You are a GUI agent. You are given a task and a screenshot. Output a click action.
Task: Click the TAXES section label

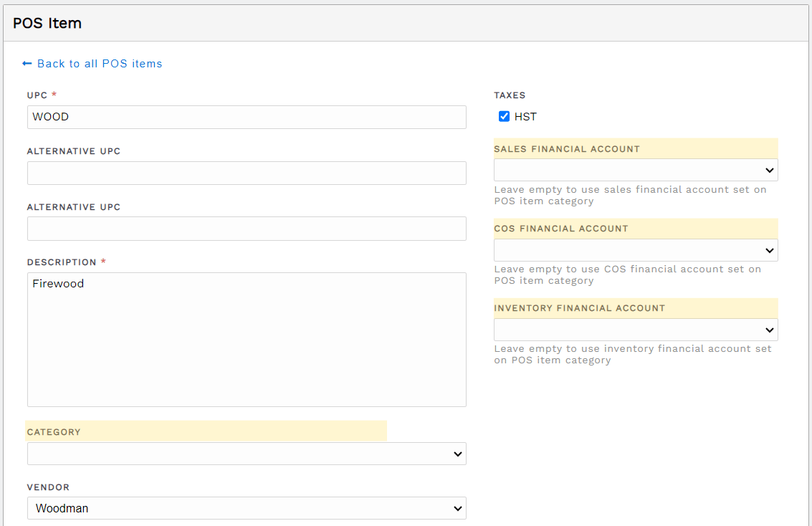[510, 95]
